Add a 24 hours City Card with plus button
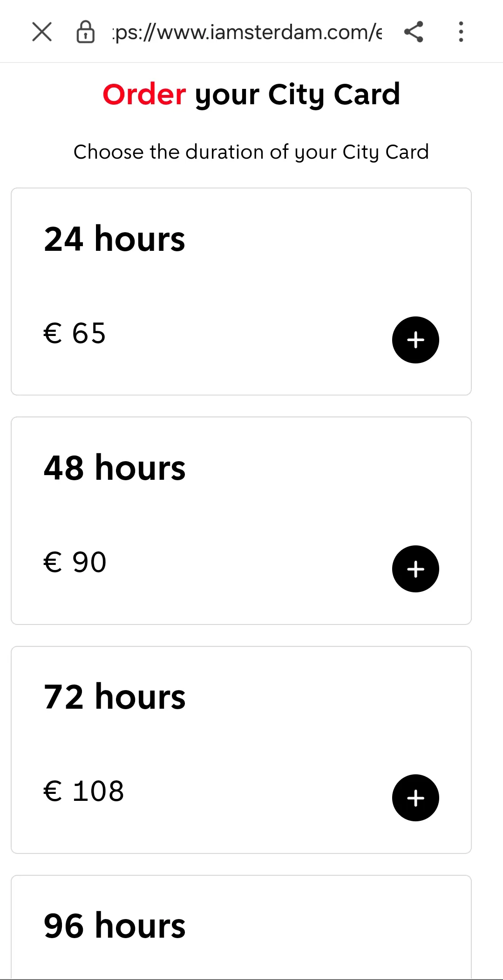Screen dimensions: 503x980 coord(415,340)
